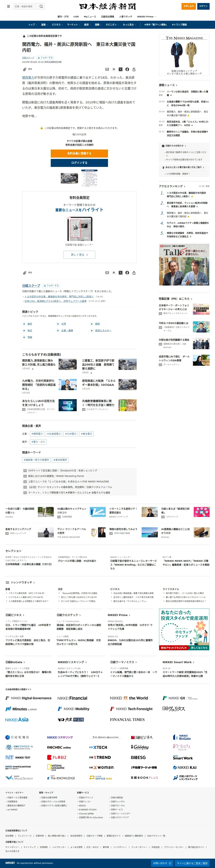Expand the トップ navigation dropdown
Image resolution: width=215 pixels, height=868 pixels.
32,25
